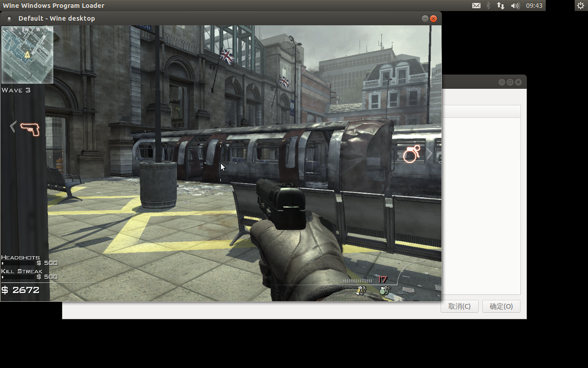588x368 pixels.
Task: Click the "Default - Wine desktop" title text
Action: click(x=57, y=18)
